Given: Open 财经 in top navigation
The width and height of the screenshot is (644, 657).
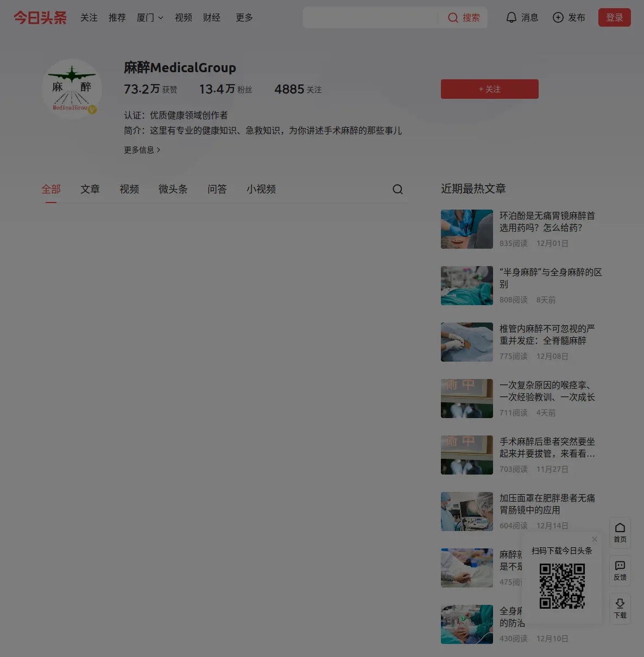Looking at the screenshot, I should coord(212,18).
